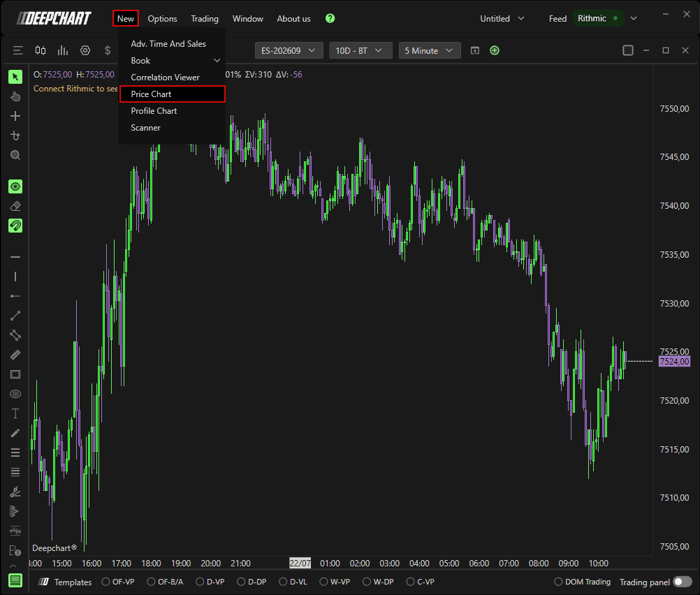Select the trend line drawing tool

15,316
